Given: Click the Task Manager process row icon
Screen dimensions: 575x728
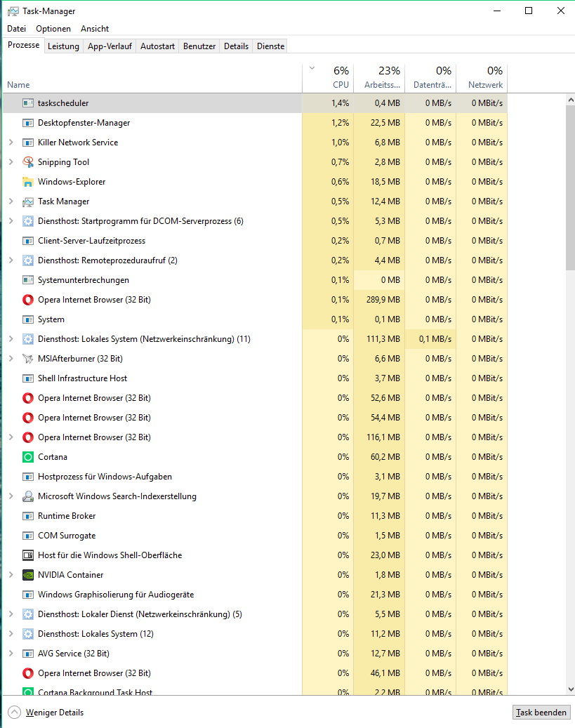Looking at the screenshot, I should [x=28, y=201].
